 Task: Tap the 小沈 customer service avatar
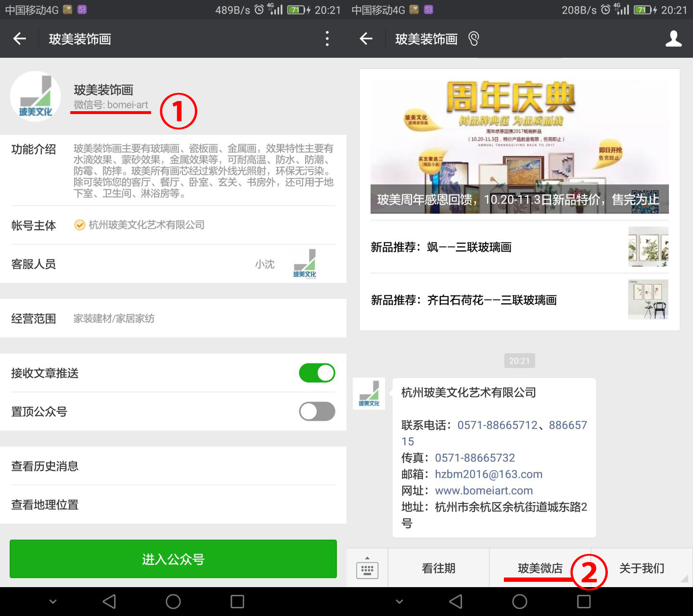click(x=305, y=264)
